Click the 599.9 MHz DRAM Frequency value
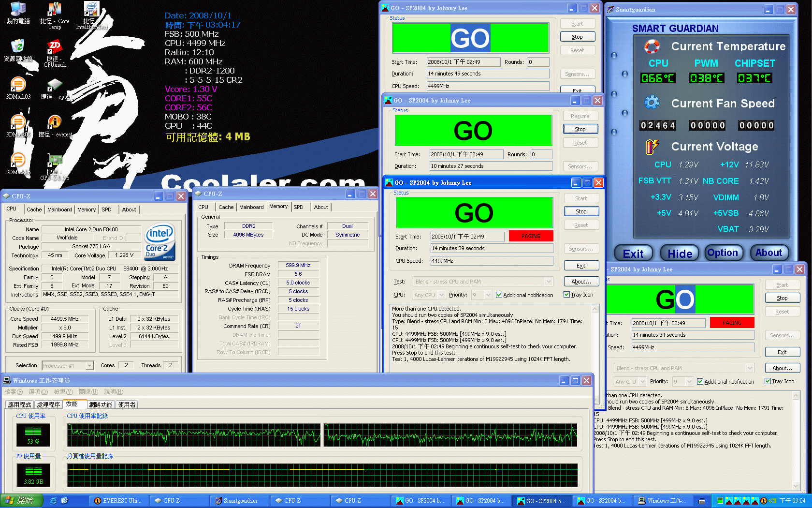This screenshot has width=812, height=508. tap(298, 265)
